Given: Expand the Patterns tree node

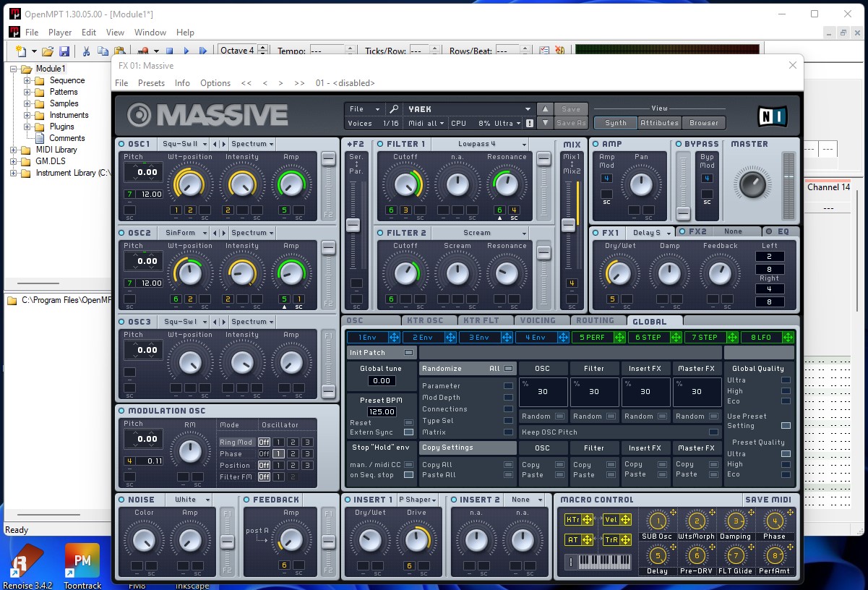Looking at the screenshot, I should point(27,92).
